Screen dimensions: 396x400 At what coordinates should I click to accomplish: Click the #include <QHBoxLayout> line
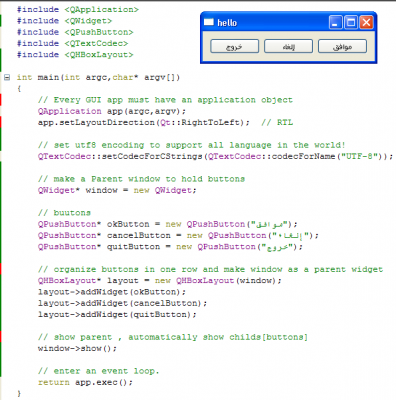tap(75, 55)
